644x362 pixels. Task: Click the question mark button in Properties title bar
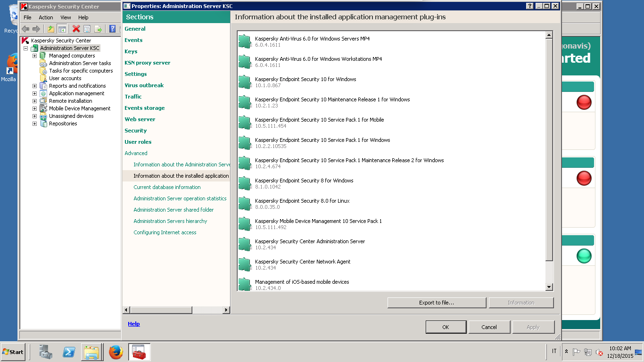coord(530,6)
